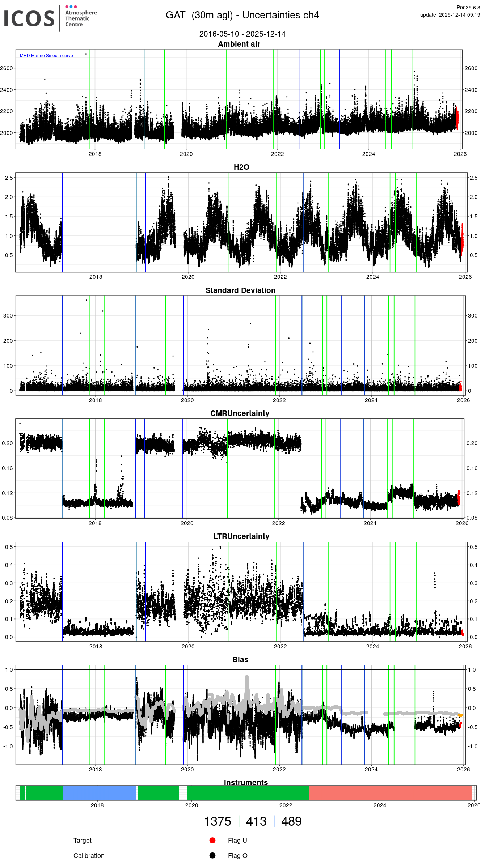Click the Standard Deviation panel title
Screen dimensions: 485x868
click(240, 290)
